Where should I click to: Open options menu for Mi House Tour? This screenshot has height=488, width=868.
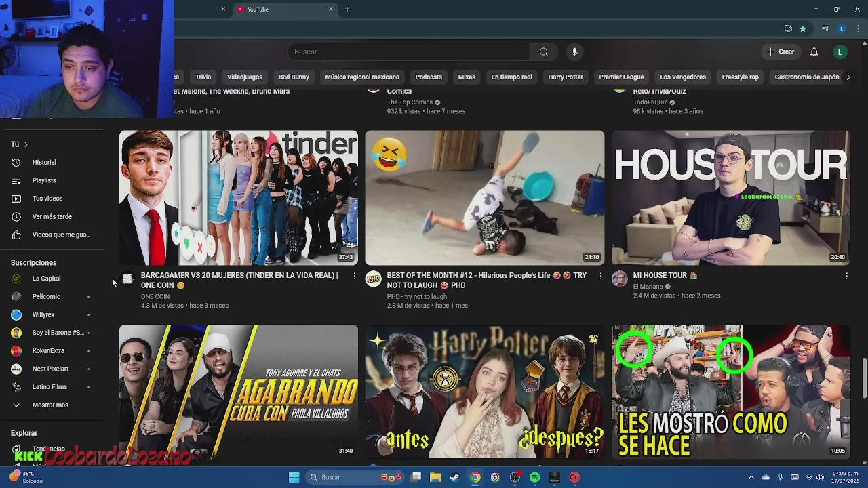(x=846, y=276)
